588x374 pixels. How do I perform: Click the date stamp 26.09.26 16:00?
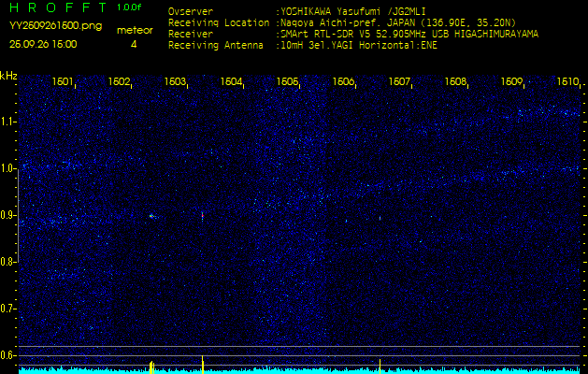point(43,44)
